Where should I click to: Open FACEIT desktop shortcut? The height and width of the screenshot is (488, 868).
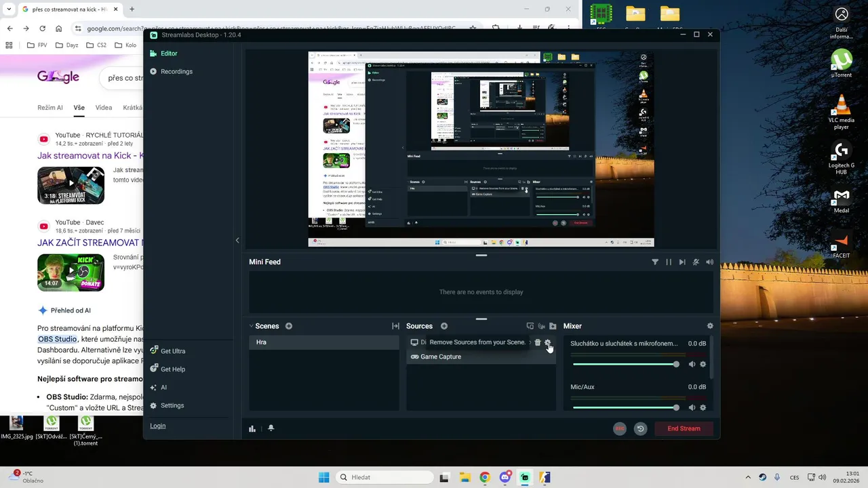[842, 245]
